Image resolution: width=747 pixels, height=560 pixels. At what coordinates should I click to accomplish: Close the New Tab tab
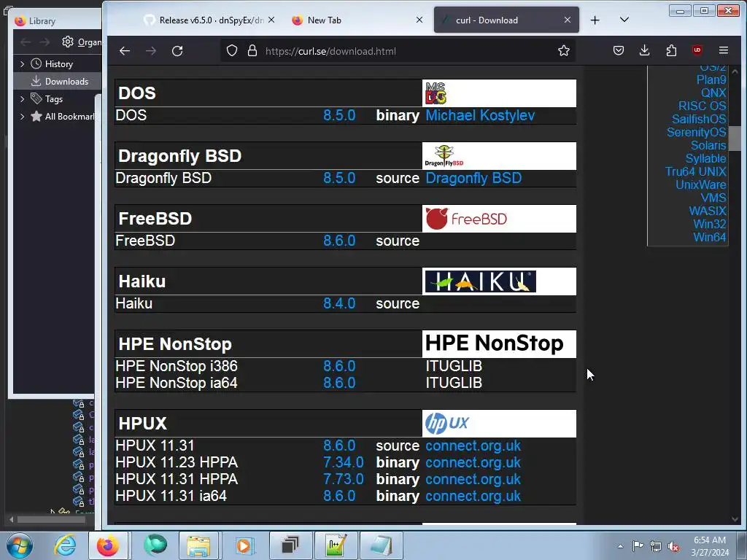(x=419, y=20)
